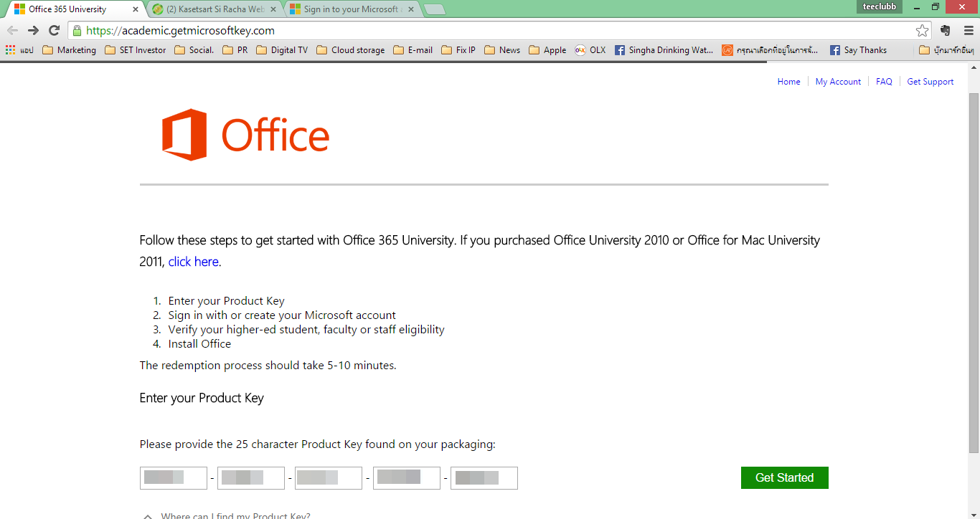The width and height of the screenshot is (980, 519).
Task: Open the My Account link
Action: coord(838,82)
